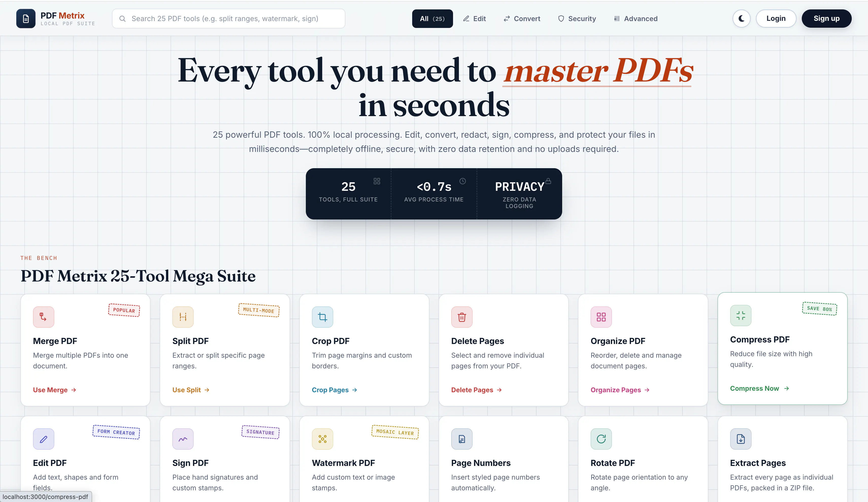Open the Compress Now link

pos(759,389)
